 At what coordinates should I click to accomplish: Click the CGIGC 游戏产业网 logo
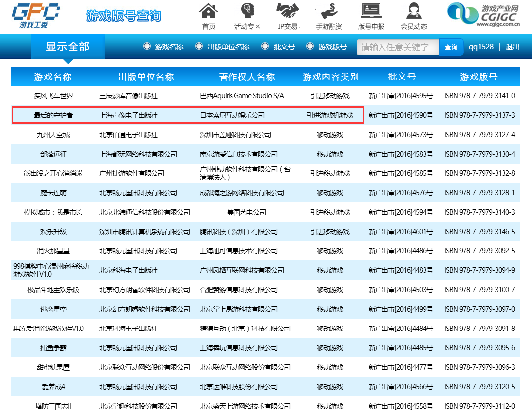tap(482, 15)
